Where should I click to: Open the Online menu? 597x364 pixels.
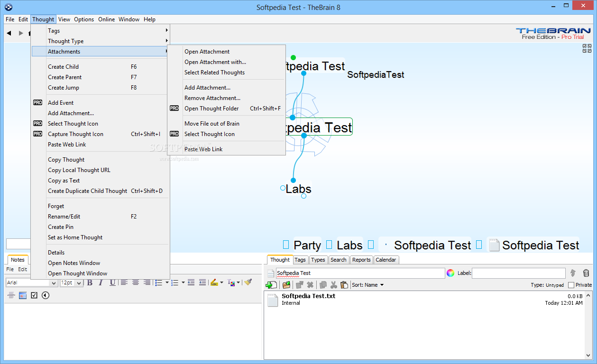point(107,19)
